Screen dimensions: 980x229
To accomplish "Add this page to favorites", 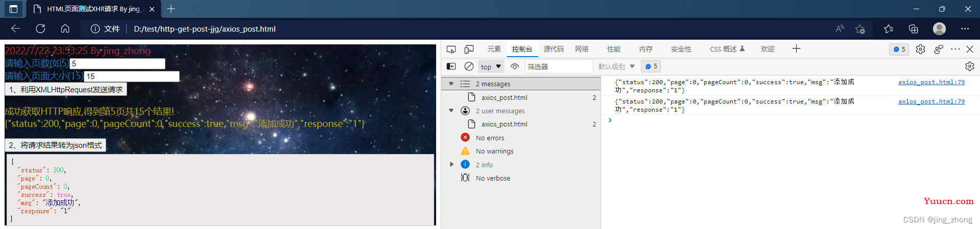I will click(x=861, y=29).
